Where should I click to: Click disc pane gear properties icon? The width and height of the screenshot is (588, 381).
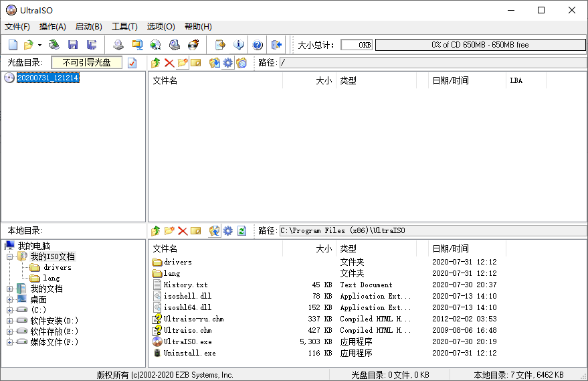tap(228, 63)
